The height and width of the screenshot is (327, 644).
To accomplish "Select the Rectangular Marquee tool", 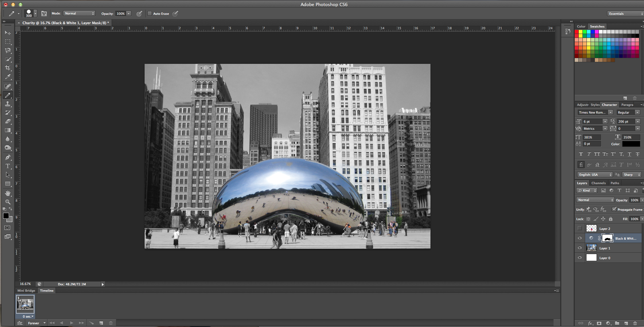I will coord(8,42).
